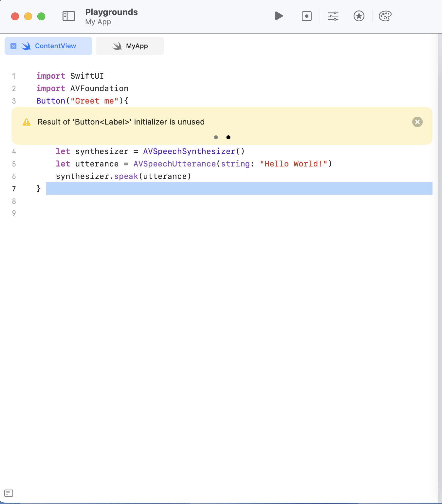The width and height of the screenshot is (442, 504).
Task: Open the settings sliders icon
Action: [333, 16]
